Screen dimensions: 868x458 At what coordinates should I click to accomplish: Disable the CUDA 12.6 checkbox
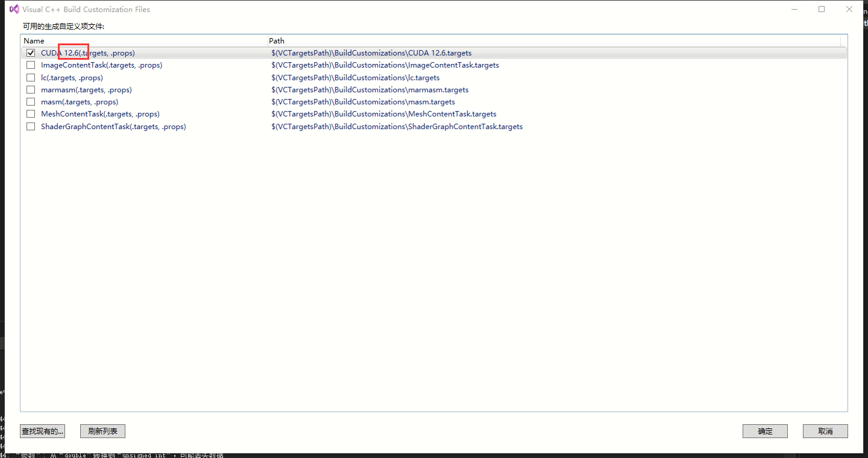[x=31, y=52]
